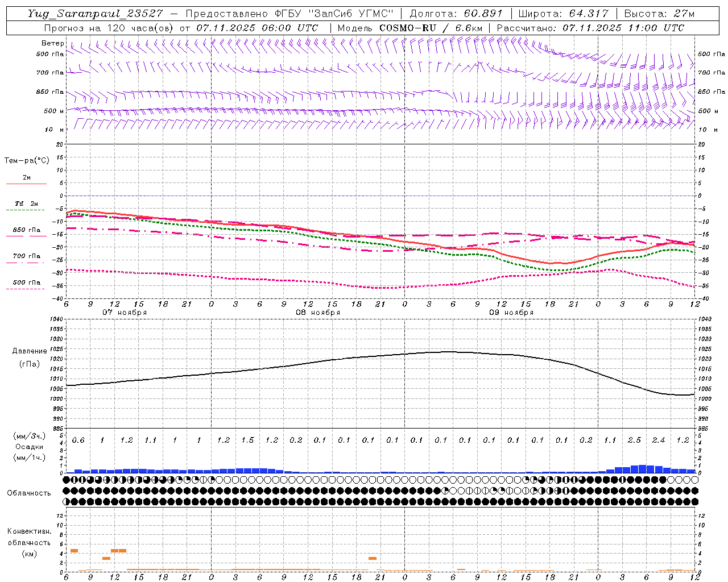
Task: Click the '500 м' wind level label on left
Action: click(54, 111)
